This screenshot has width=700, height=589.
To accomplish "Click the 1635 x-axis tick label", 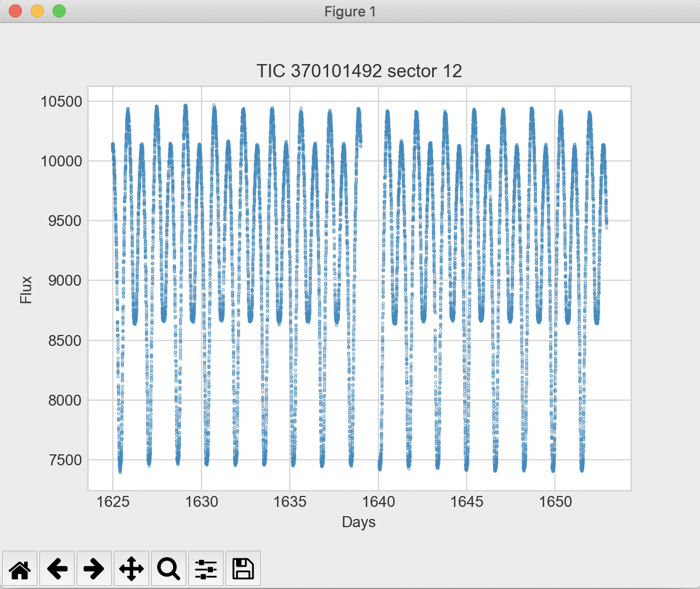I will (290, 501).
